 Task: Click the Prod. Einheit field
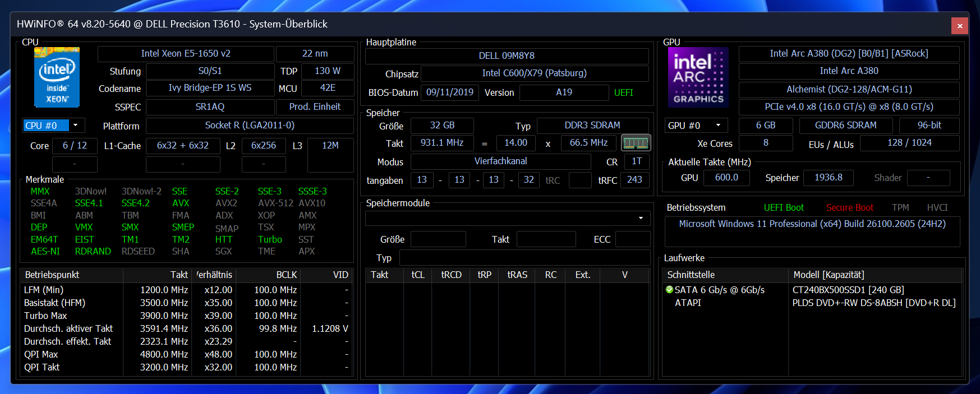(x=315, y=106)
